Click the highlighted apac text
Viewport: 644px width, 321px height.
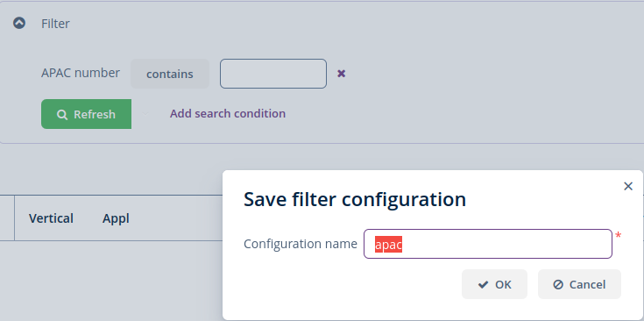(x=388, y=244)
